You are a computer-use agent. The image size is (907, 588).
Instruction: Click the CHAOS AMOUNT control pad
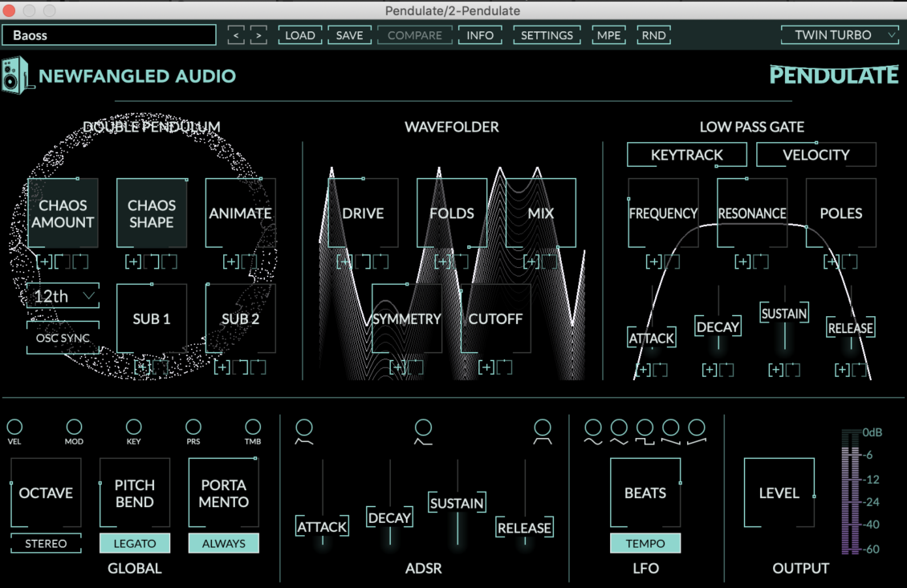pos(63,213)
